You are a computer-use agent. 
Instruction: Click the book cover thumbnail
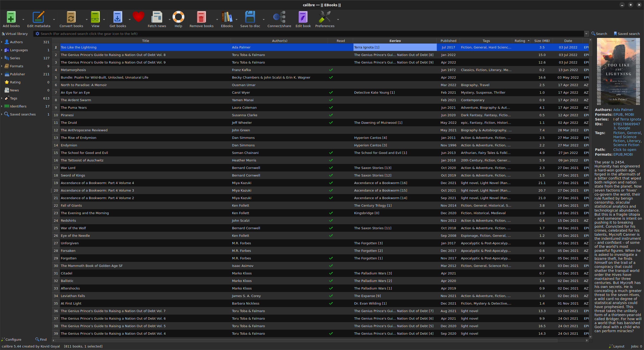pos(618,72)
